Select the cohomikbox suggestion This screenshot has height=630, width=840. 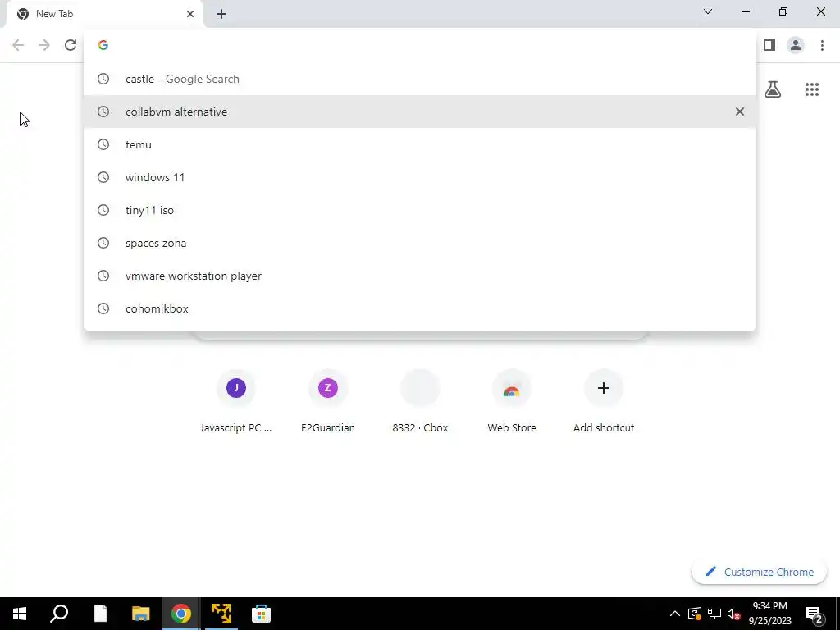420,308
